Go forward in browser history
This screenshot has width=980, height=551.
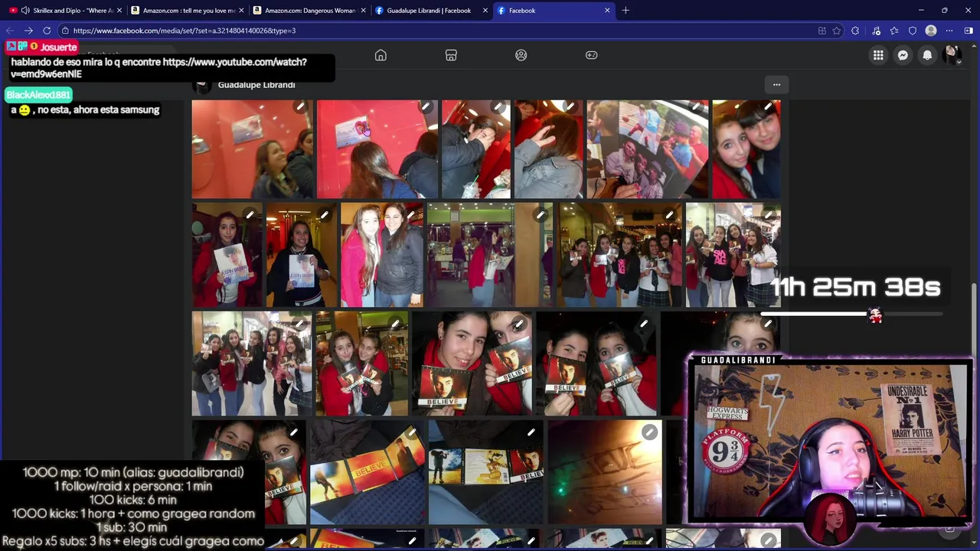pyautogui.click(x=28, y=31)
